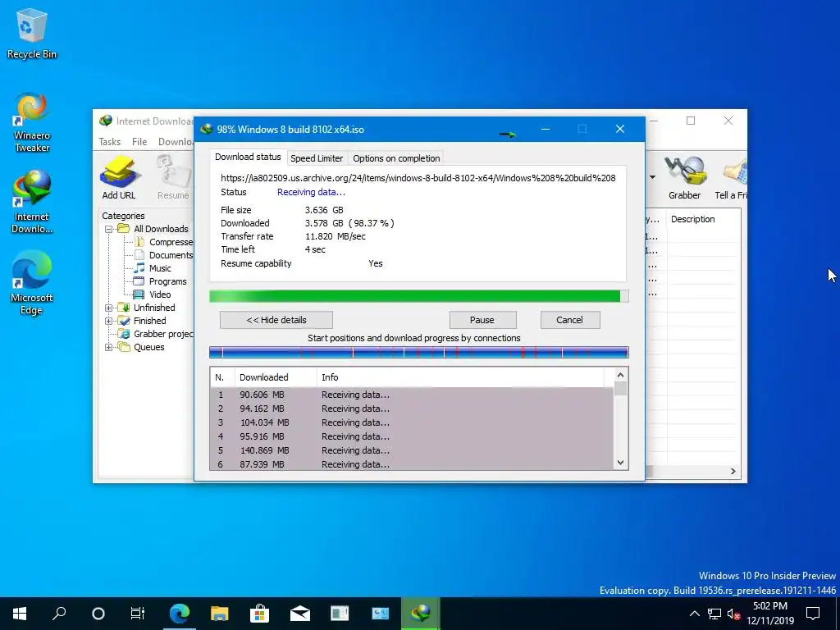Screen dimensions: 840x630
Task: Click the green download progress bar
Action: 419,296
